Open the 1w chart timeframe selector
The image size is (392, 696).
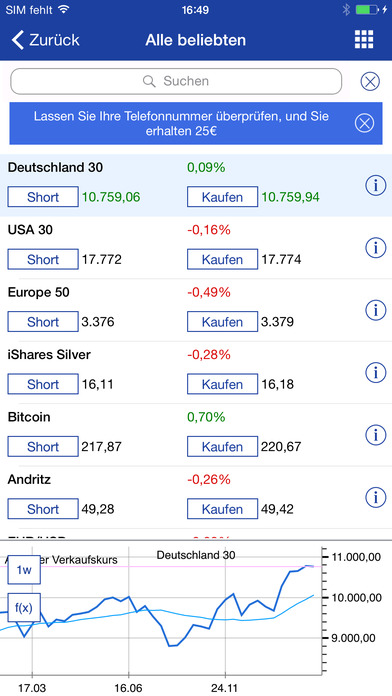(24, 570)
